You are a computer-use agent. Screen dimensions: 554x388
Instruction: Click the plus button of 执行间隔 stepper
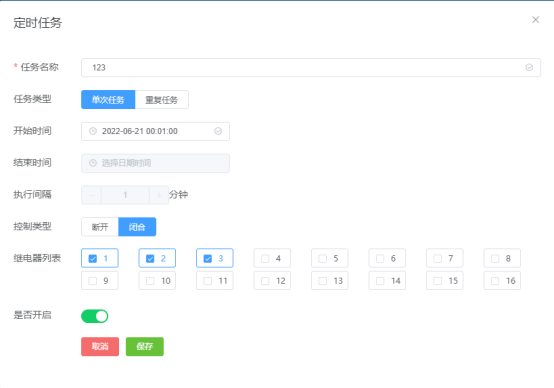coord(159,195)
